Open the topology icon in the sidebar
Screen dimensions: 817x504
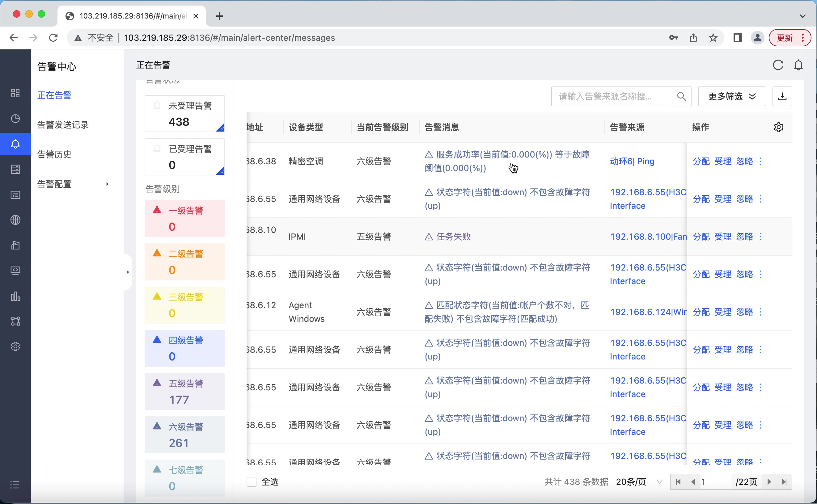coord(15,321)
